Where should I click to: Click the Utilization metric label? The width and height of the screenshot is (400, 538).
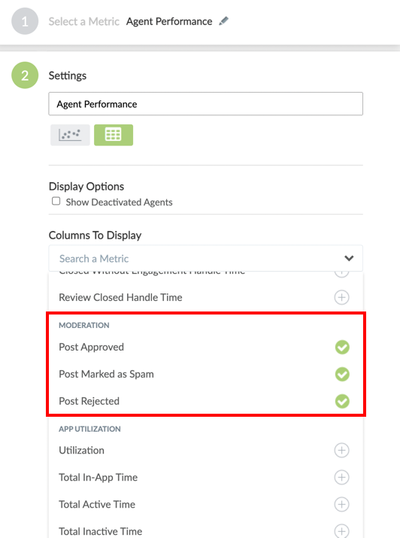[x=82, y=450]
